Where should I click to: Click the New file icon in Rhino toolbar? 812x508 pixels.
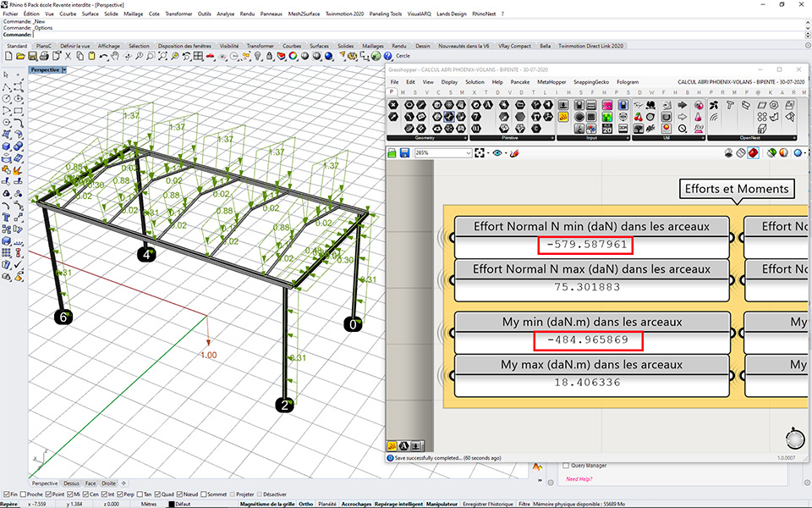pyautogui.click(x=8, y=56)
